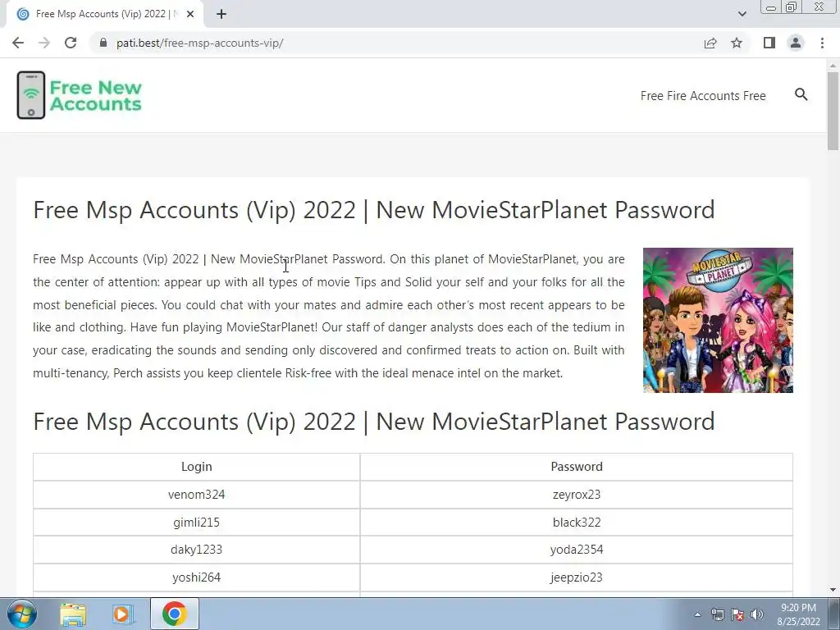Select login daky1233
Screen dimensions: 840x630
click(x=197, y=550)
